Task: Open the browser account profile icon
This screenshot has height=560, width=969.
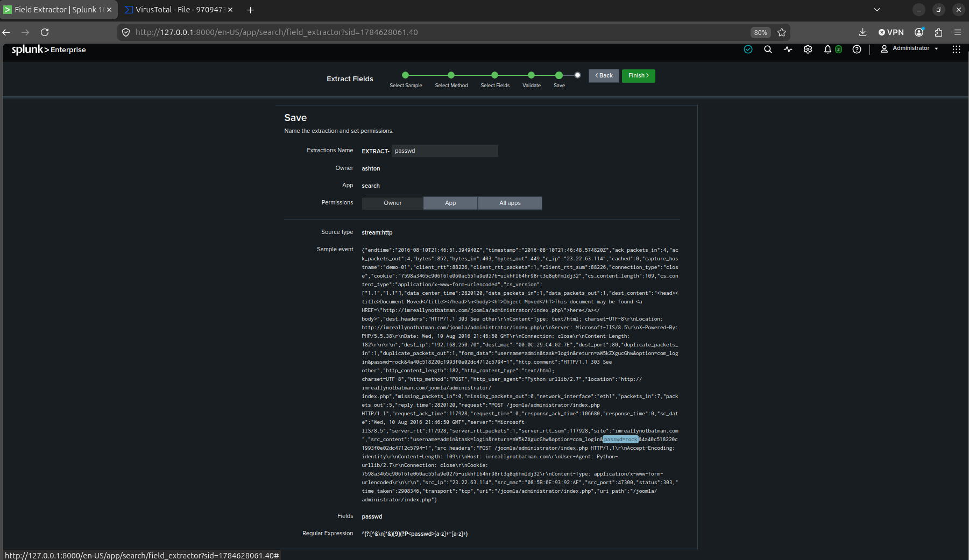Action: [x=919, y=32]
